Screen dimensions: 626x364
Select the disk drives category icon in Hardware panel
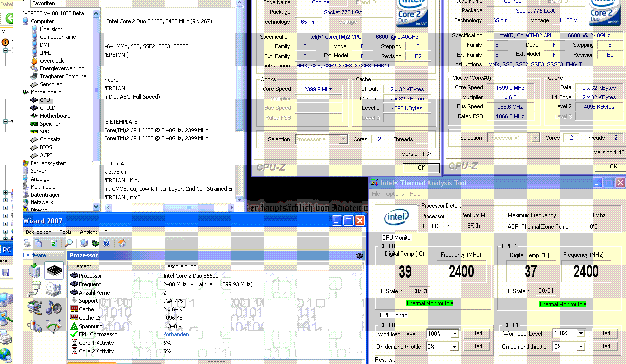tap(54, 289)
